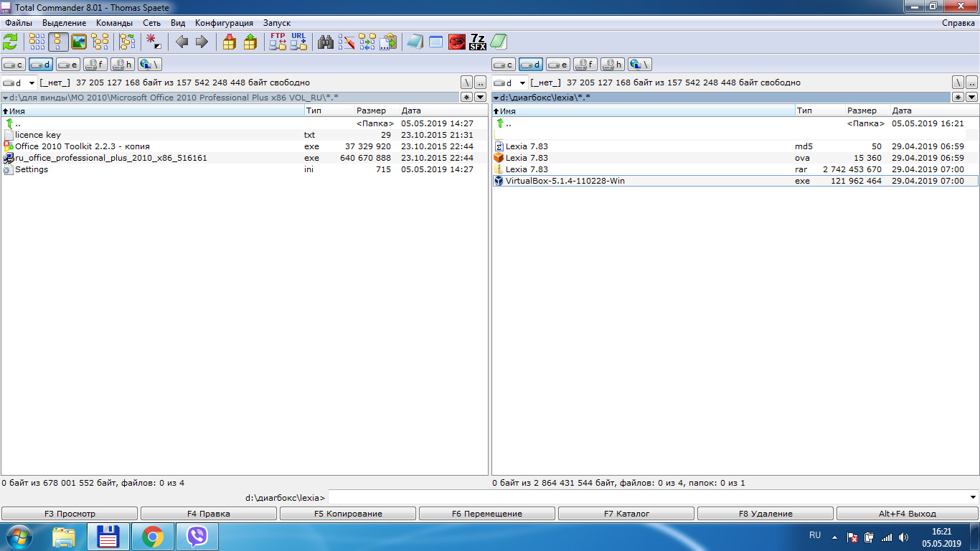Go to parent directory button in the right panel
Viewport: 980px width, 551px height.
click(972, 83)
